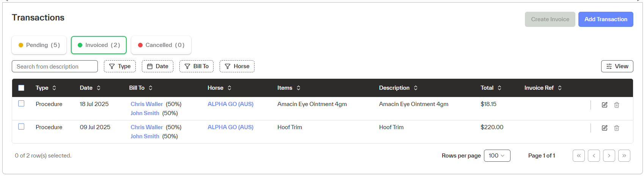Screen dimensions: 644x178
Task: Switch to the Pending tab
Action: coord(39,45)
